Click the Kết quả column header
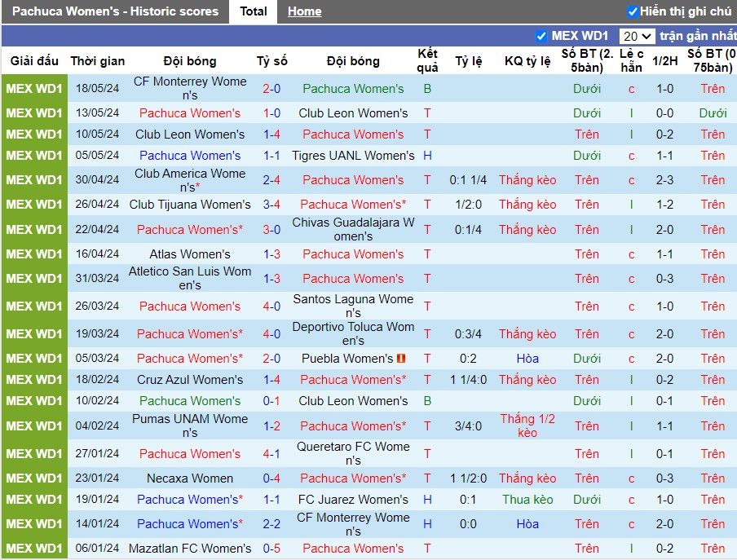The image size is (737, 560). click(x=427, y=60)
